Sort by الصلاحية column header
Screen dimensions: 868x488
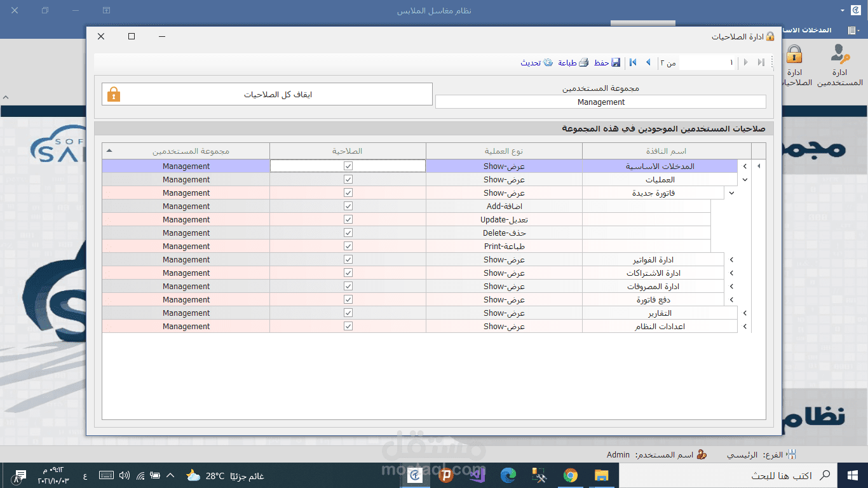pyautogui.click(x=348, y=151)
